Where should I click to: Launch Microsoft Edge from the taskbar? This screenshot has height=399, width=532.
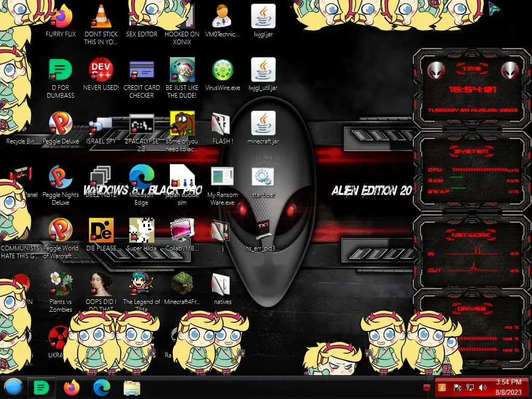tap(102, 388)
